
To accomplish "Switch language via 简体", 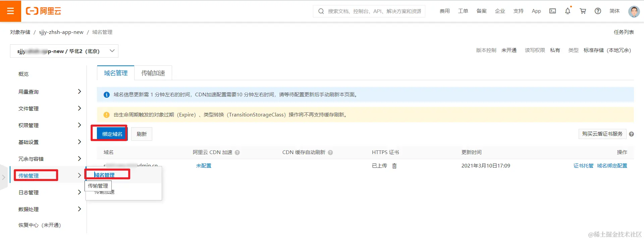I will click(614, 11).
